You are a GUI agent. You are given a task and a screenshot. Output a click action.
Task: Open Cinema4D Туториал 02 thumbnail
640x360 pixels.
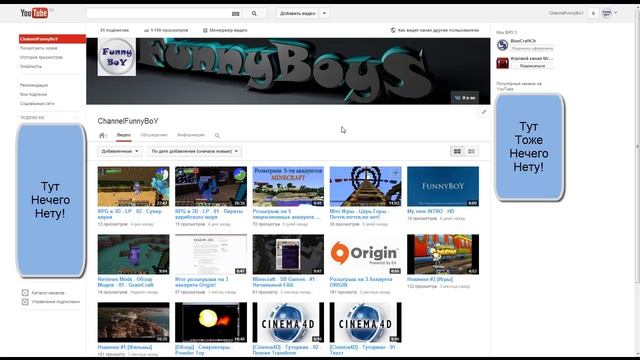[288, 322]
